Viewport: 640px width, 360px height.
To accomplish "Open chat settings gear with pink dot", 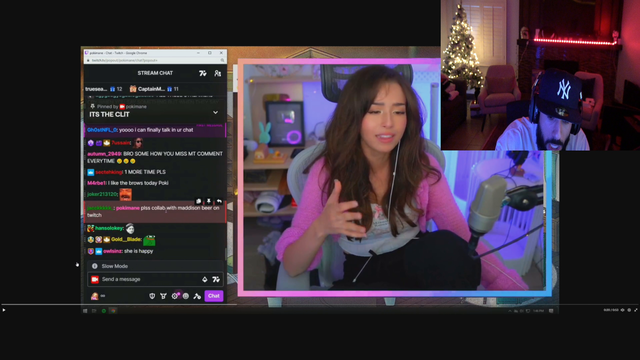I will pos(175,296).
